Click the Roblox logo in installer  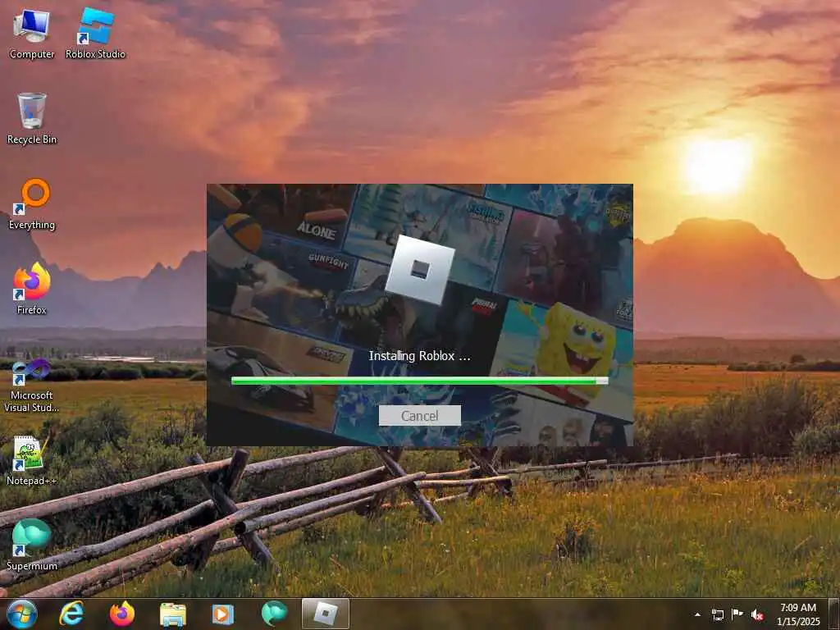(x=419, y=269)
